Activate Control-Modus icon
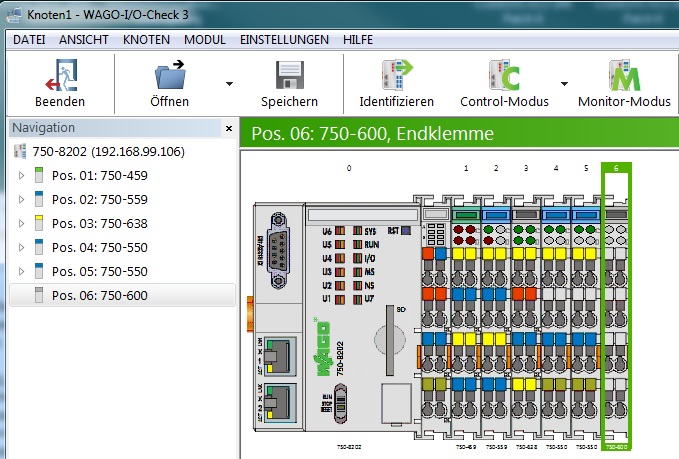679x459 pixels. point(503,76)
